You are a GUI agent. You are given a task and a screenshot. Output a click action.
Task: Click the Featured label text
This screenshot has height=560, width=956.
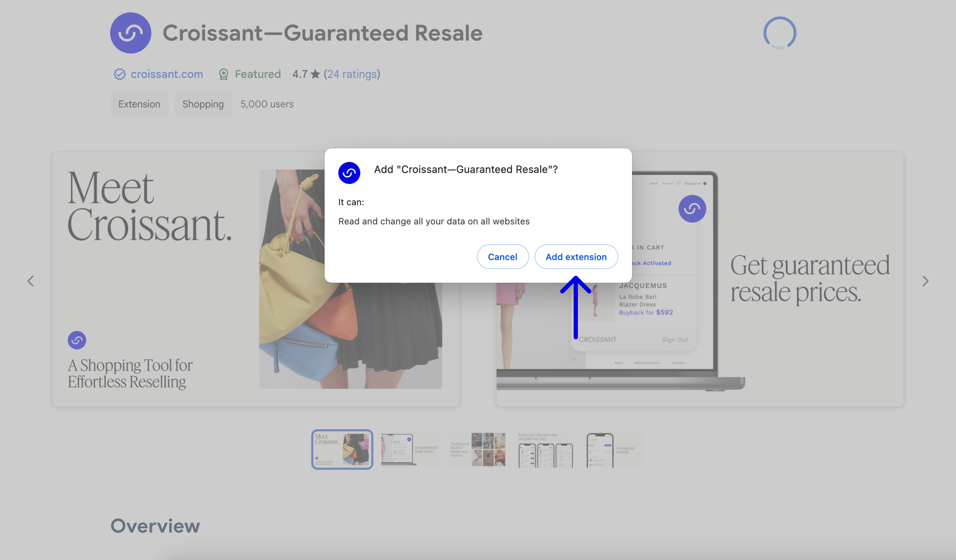pos(258,74)
